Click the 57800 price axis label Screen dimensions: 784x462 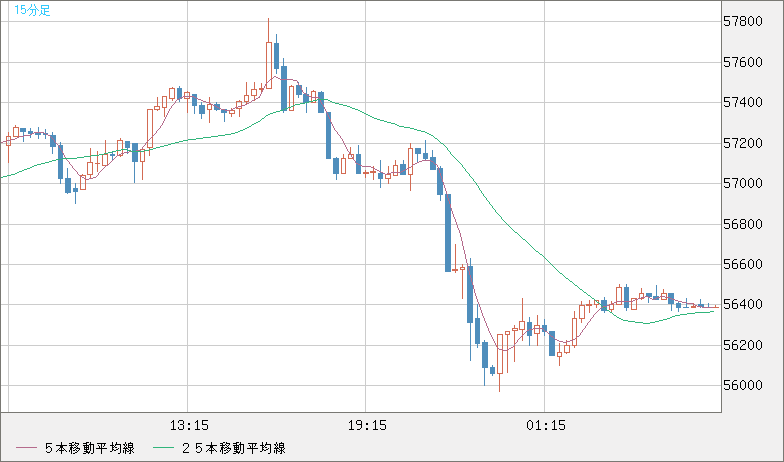click(x=743, y=22)
